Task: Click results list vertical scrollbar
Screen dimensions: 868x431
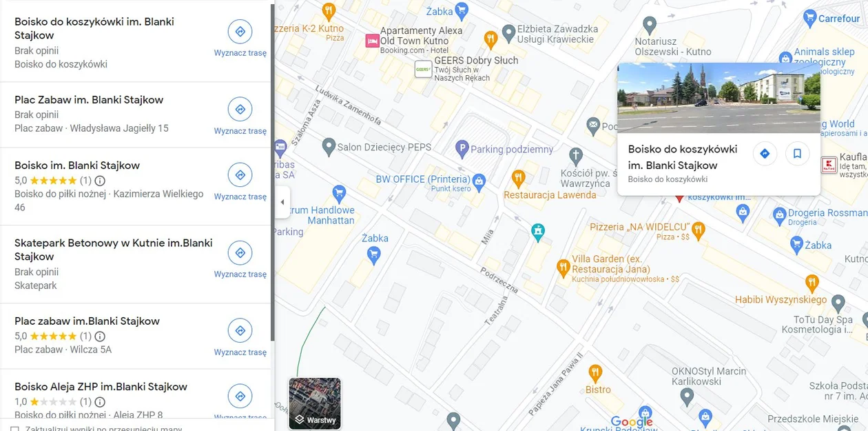Action: pos(273,172)
